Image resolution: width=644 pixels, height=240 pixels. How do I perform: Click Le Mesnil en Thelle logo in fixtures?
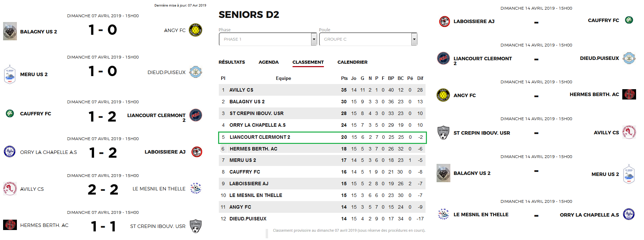443,214
